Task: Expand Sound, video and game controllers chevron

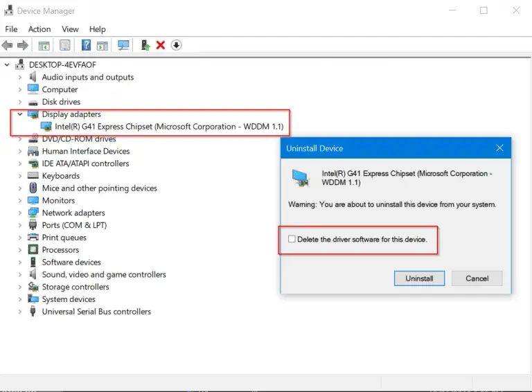Action: click(20, 275)
